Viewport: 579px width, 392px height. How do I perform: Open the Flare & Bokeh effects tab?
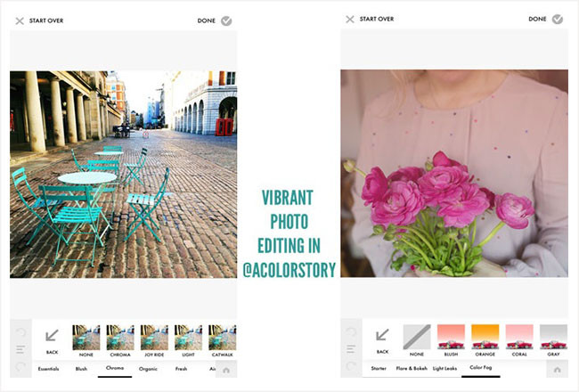pos(412,368)
